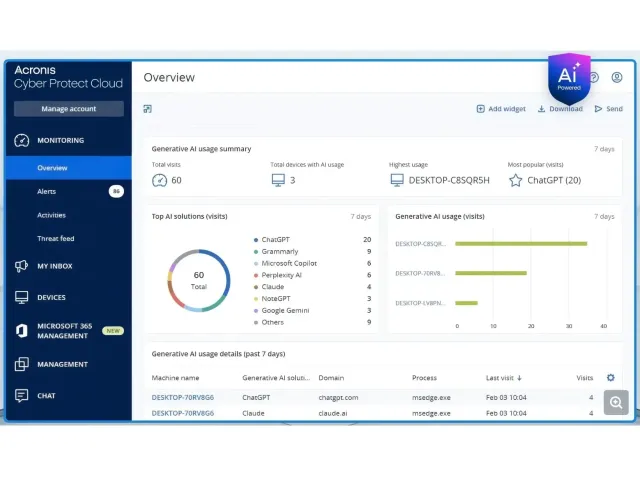Click Others in the legend list
This screenshot has height=480, width=640.
click(x=272, y=322)
